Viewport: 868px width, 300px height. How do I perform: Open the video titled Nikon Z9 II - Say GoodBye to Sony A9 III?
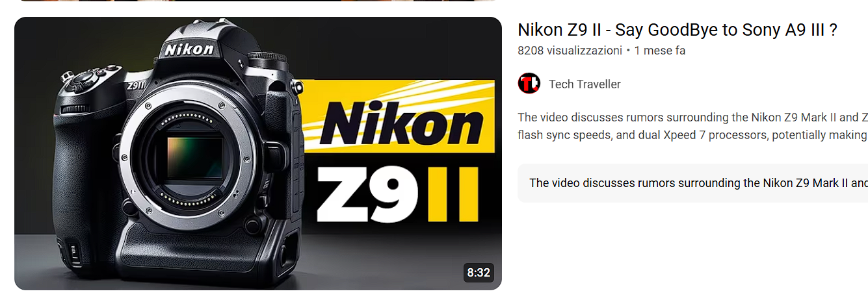click(677, 30)
